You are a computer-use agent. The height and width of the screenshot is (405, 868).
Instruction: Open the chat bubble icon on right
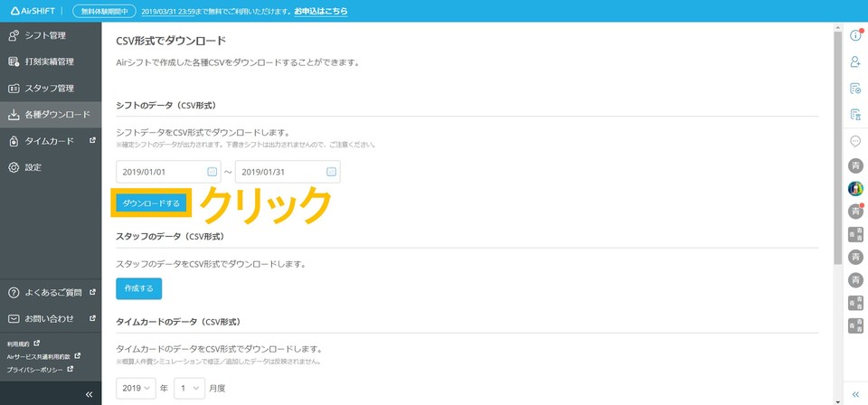point(855,142)
